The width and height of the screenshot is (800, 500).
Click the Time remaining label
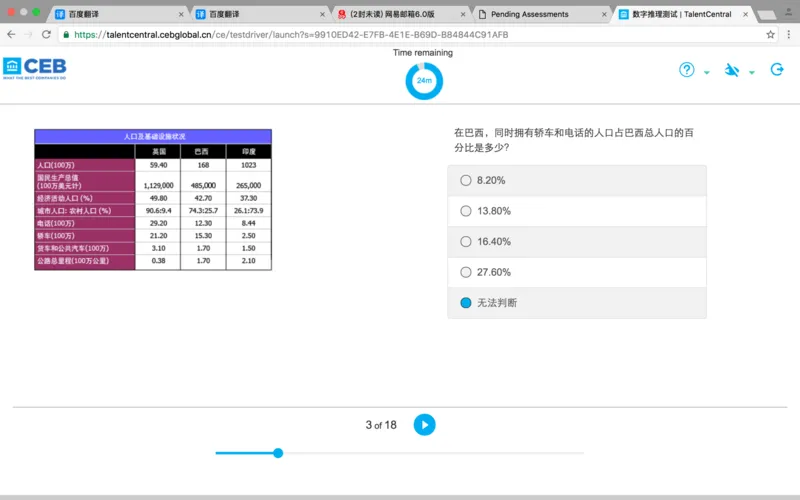[x=422, y=52]
